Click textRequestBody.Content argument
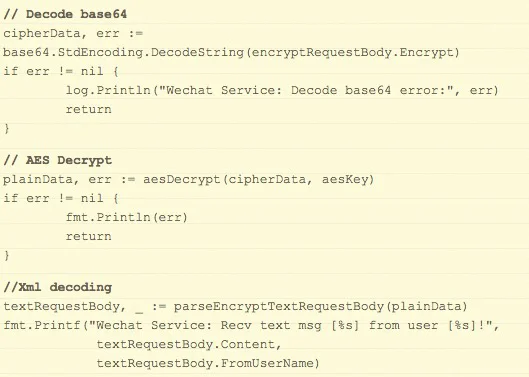The image size is (529, 377). tap(185, 344)
